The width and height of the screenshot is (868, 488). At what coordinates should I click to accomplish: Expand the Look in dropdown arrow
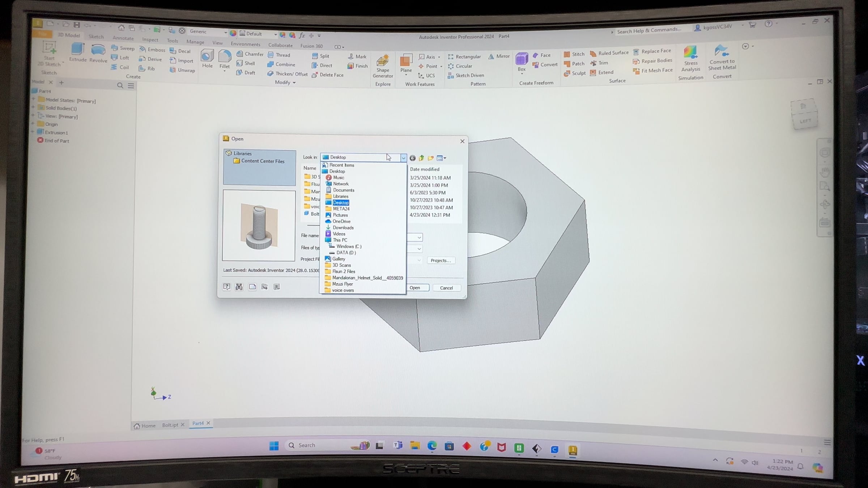tap(403, 158)
